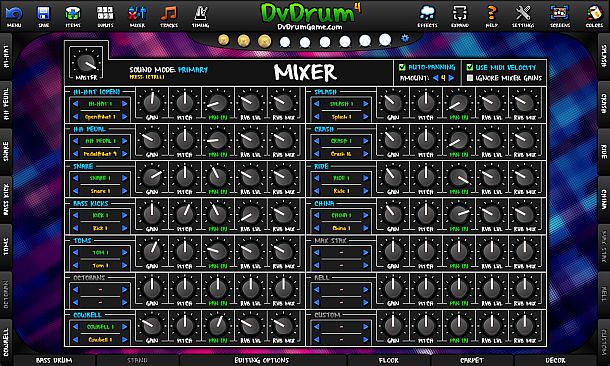Enable the Auto-Panning checkbox
610x366 pixels.
(x=402, y=67)
